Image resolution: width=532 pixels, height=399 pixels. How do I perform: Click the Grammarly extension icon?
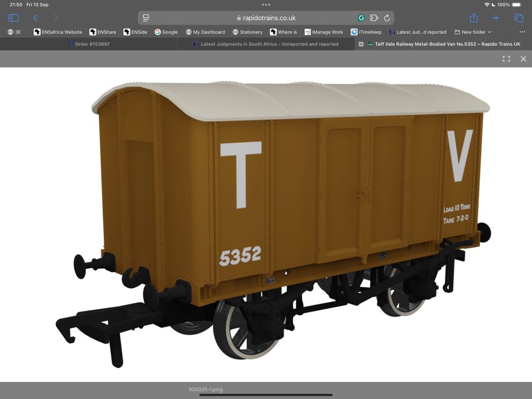click(x=361, y=18)
